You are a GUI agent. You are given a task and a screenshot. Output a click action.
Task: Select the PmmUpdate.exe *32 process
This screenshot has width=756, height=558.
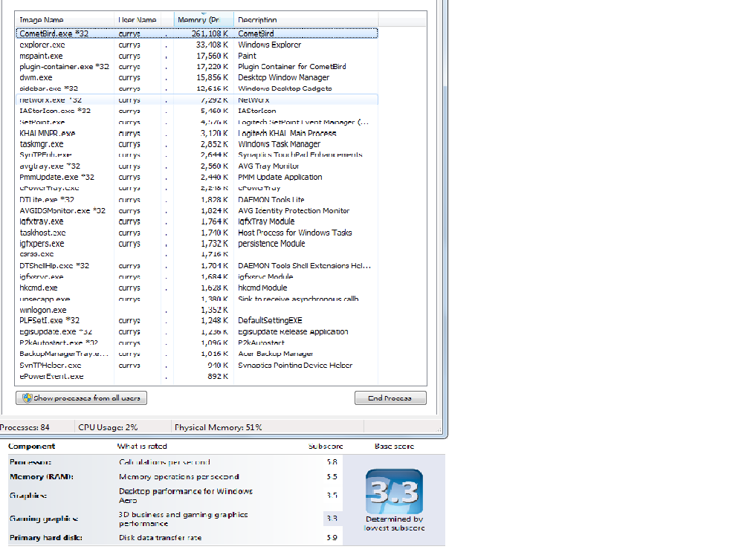point(197,178)
